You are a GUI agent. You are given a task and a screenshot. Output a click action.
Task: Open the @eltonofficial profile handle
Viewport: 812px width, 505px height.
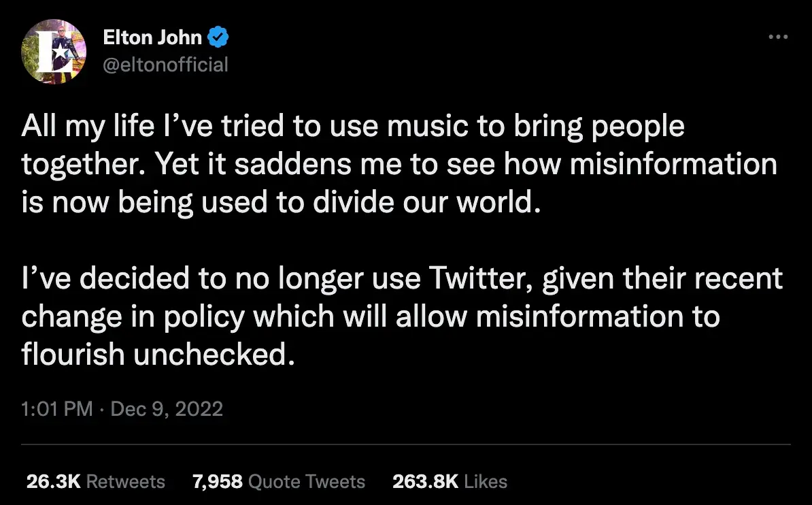167,65
